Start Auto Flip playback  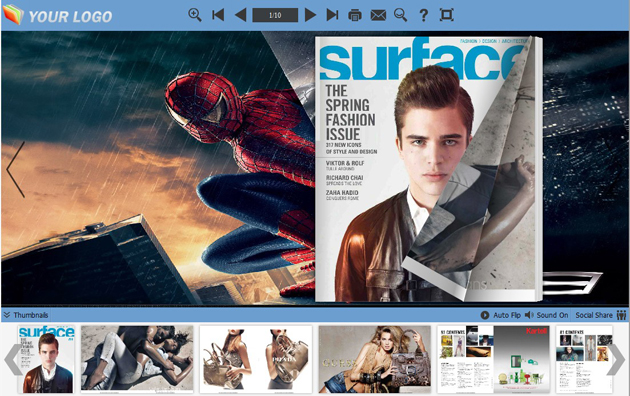point(501,315)
